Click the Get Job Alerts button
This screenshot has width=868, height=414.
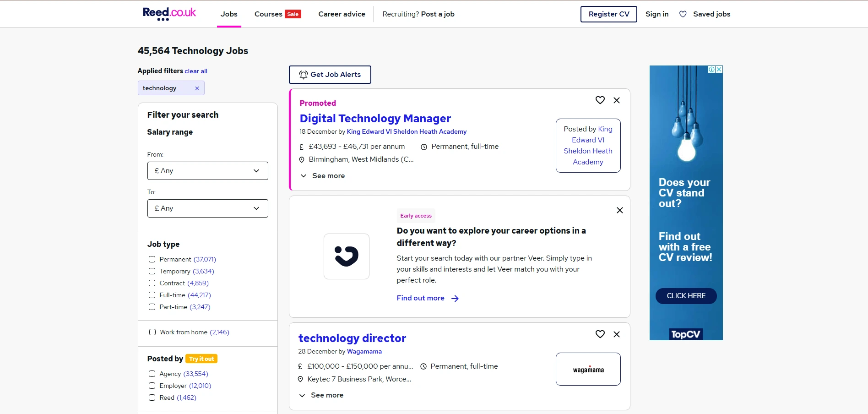330,75
